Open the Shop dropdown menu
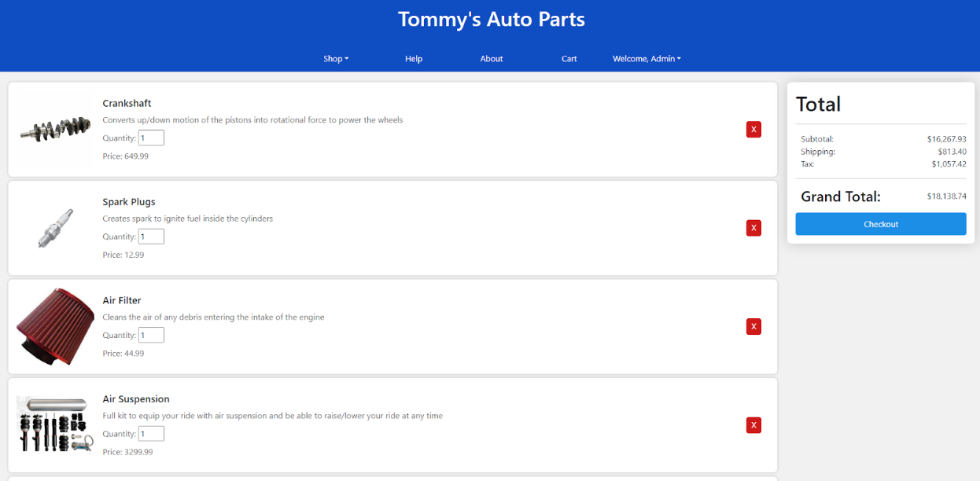Image resolution: width=980 pixels, height=481 pixels. (336, 58)
